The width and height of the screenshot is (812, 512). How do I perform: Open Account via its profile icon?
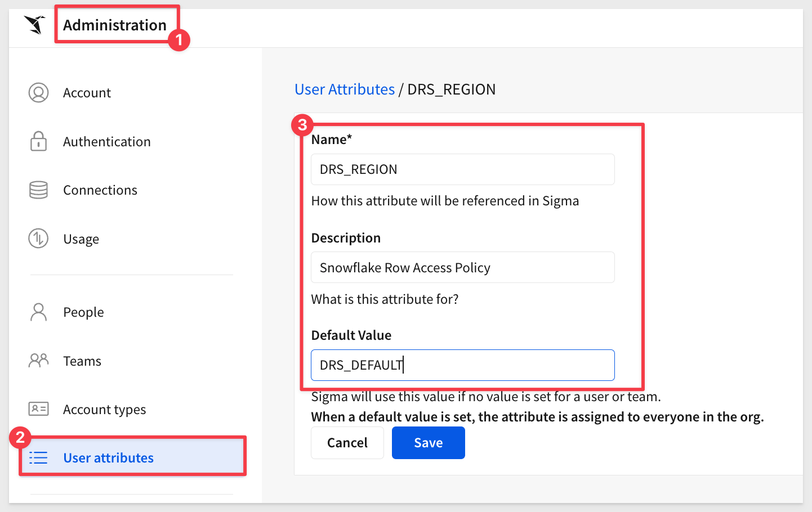click(38, 93)
